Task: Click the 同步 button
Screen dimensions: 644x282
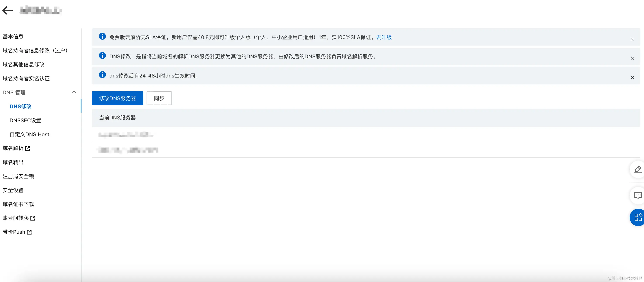Action: click(x=159, y=98)
